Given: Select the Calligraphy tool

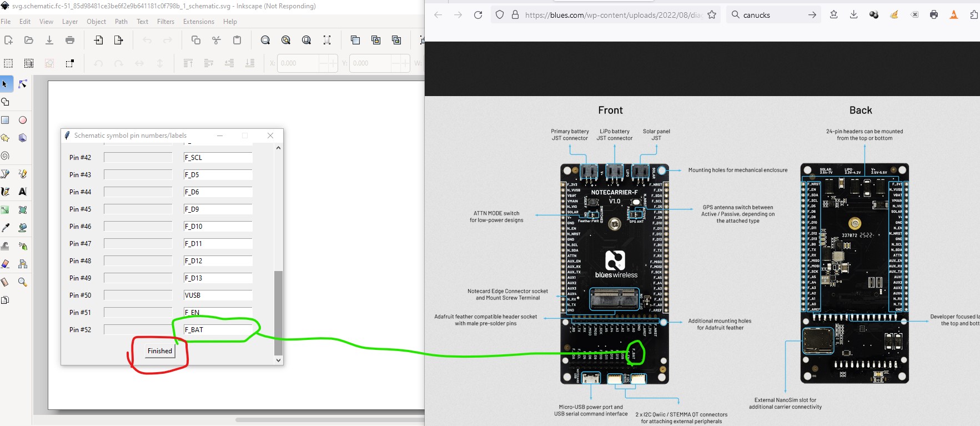Looking at the screenshot, I should tap(5, 192).
